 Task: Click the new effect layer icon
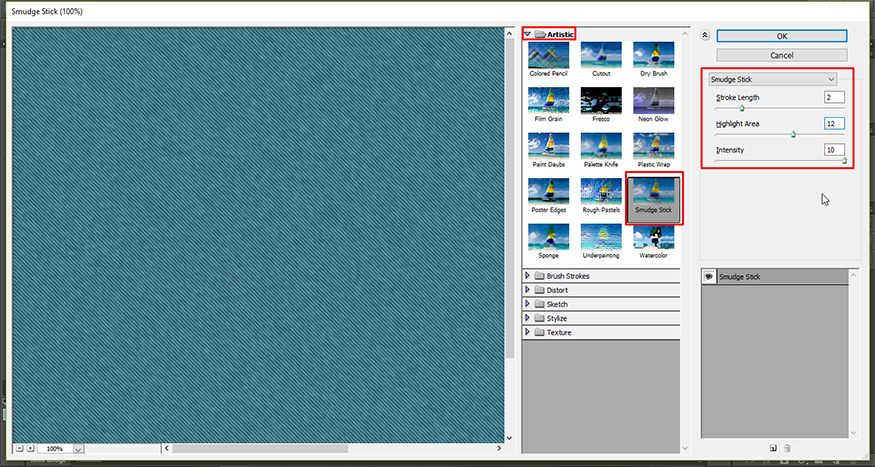[x=773, y=447]
